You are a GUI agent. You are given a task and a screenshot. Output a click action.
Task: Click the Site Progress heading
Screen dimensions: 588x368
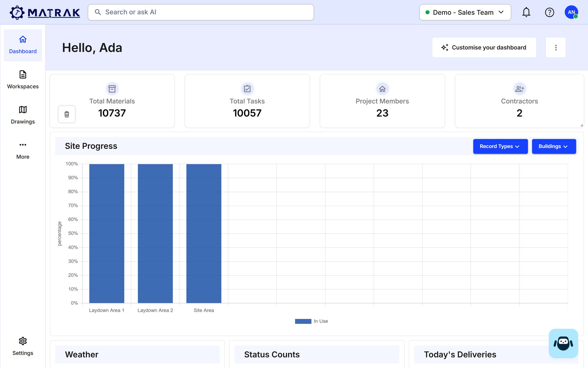(x=91, y=146)
